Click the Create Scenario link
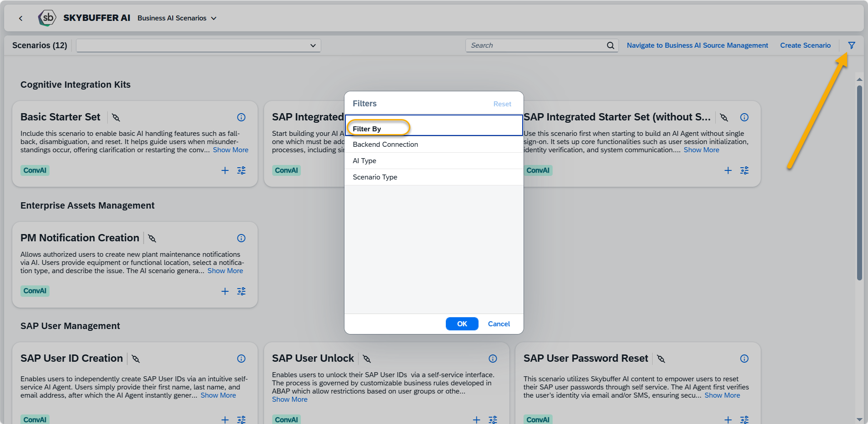The width and height of the screenshot is (868, 424). [805, 45]
